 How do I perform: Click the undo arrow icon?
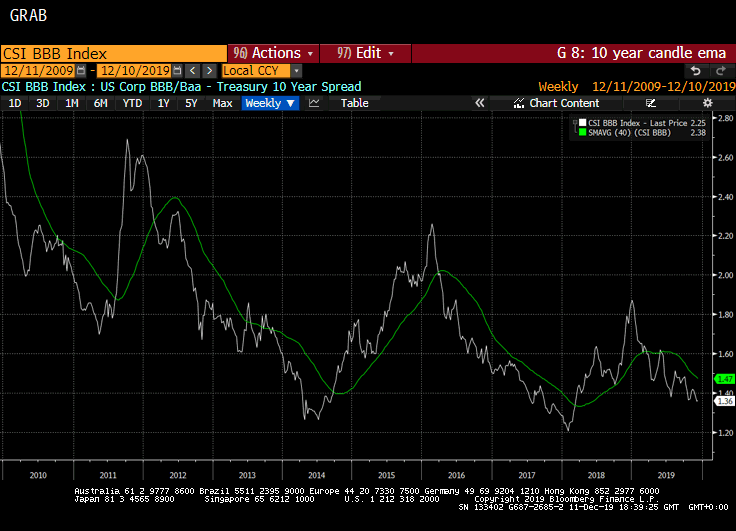[696, 71]
